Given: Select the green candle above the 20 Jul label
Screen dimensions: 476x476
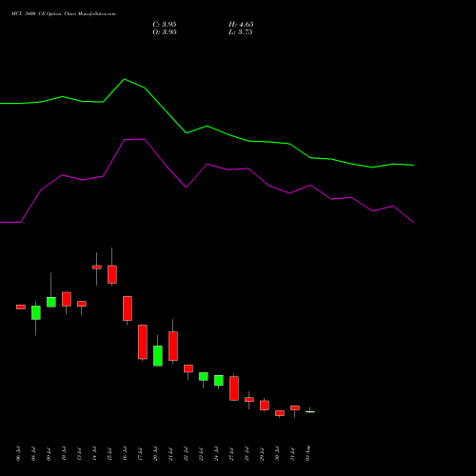Looking at the screenshot, I should point(158,356).
